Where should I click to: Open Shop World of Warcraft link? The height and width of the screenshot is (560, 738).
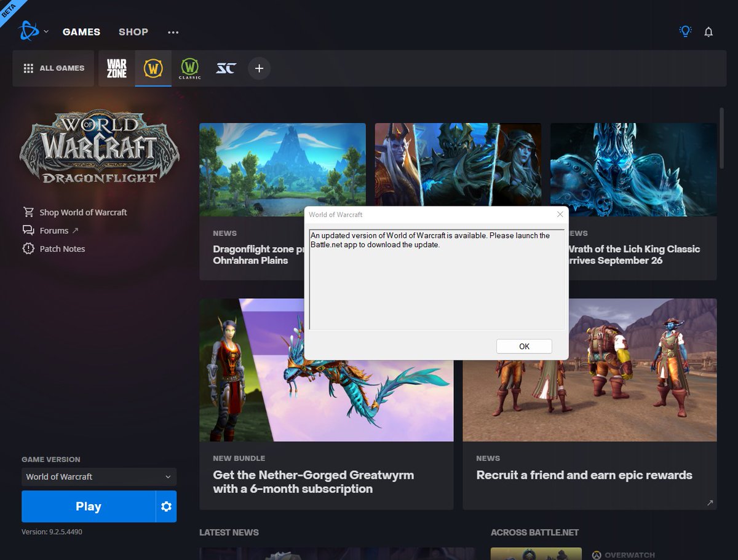[83, 212]
